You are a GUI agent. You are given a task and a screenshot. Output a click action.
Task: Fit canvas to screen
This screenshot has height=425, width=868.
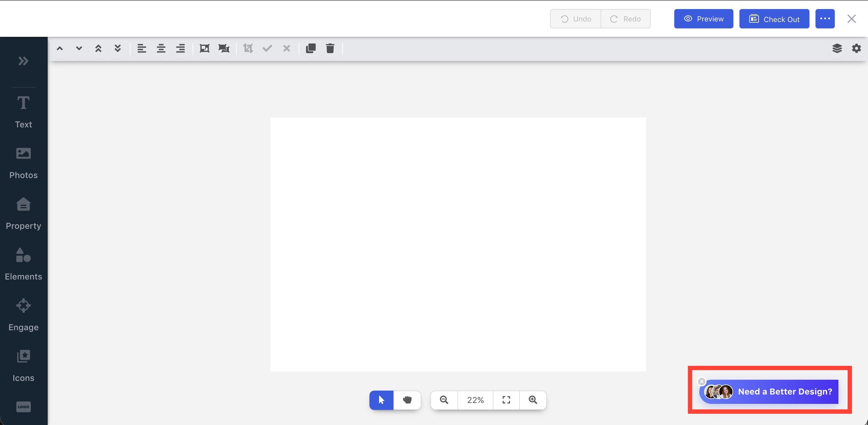[506, 400]
